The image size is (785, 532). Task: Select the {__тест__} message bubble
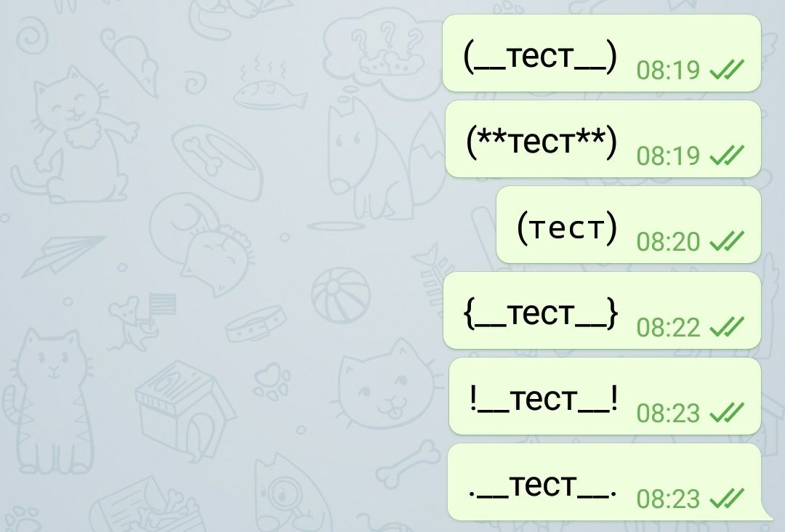pyautogui.click(x=602, y=310)
